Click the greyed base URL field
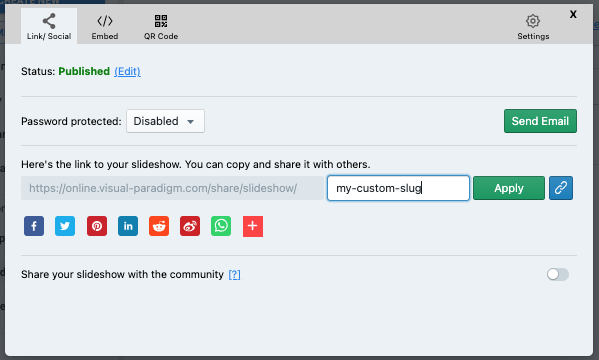599x360 pixels. click(172, 188)
